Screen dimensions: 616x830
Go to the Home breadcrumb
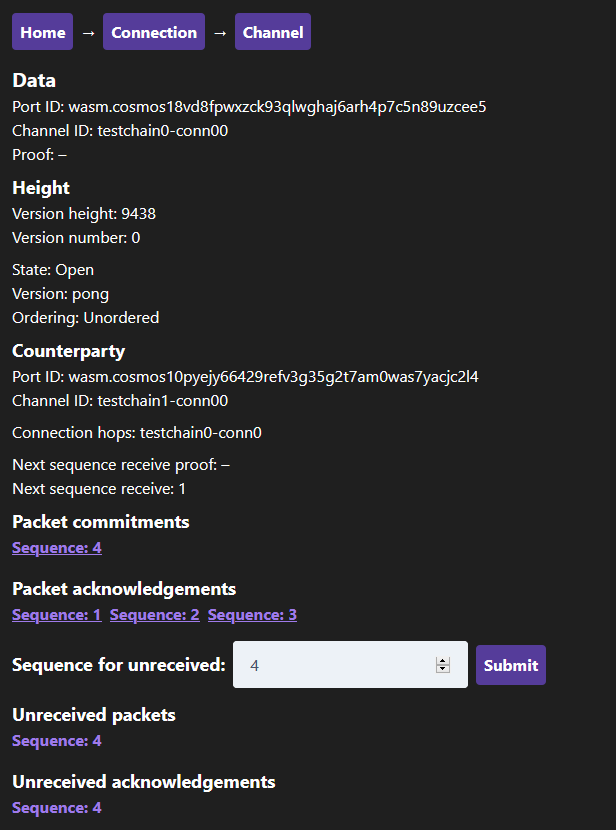pos(42,32)
